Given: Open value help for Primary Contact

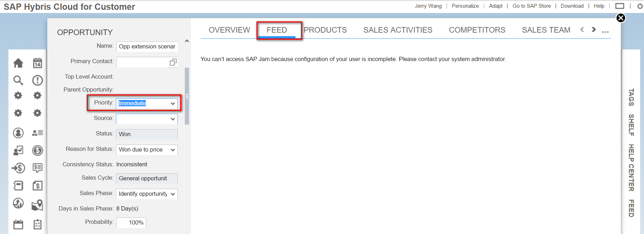Looking at the screenshot, I should coord(173,62).
